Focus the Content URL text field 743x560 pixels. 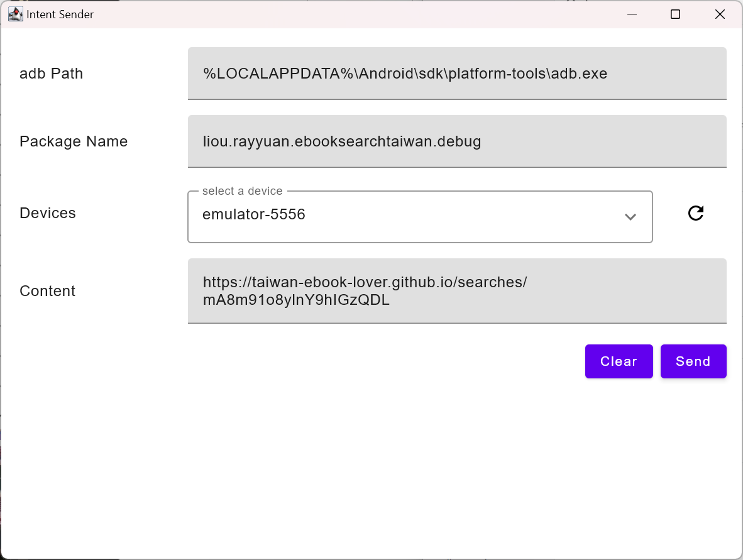[457, 291]
